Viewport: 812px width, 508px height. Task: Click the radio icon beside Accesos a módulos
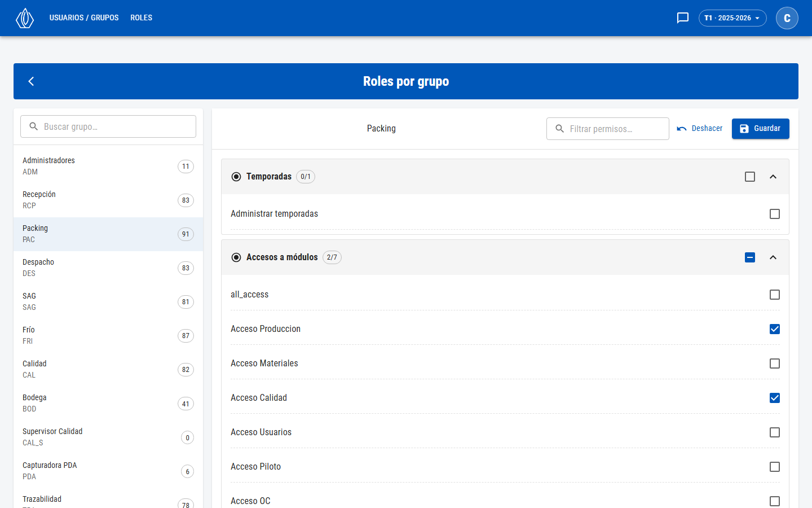(x=236, y=257)
